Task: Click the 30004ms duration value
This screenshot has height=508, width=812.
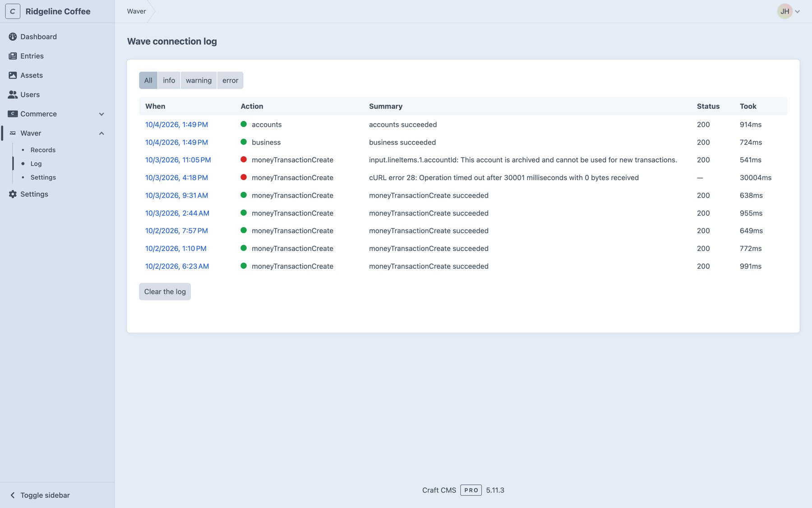Action: coord(756,177)
